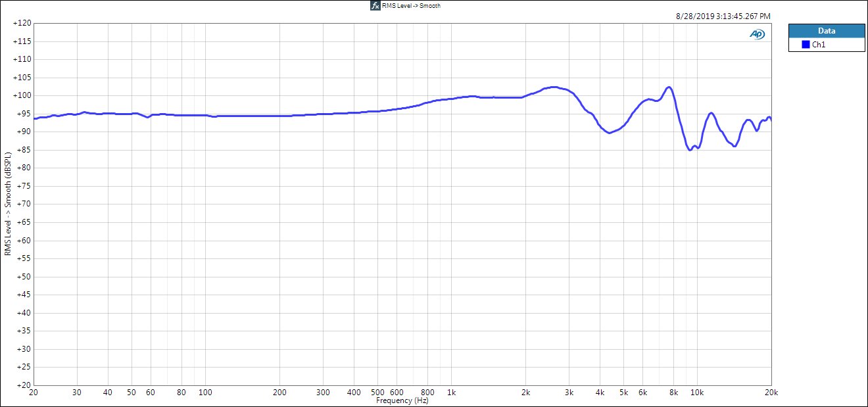This screenshot has width=868, height=407.
Task: Click the curve trough just below 10k Hz
Action: pos(690,150)
